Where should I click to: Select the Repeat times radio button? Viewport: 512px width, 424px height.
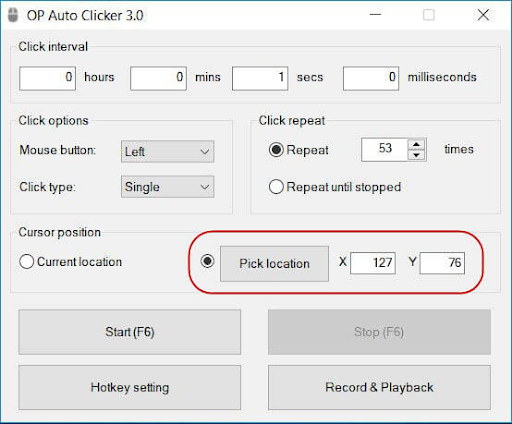pos(276,150)
